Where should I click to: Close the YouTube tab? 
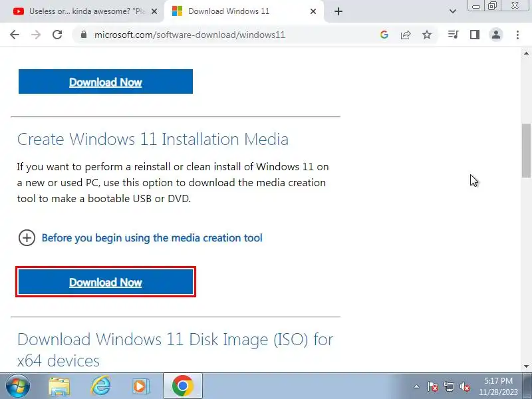[x=154, y=11]
